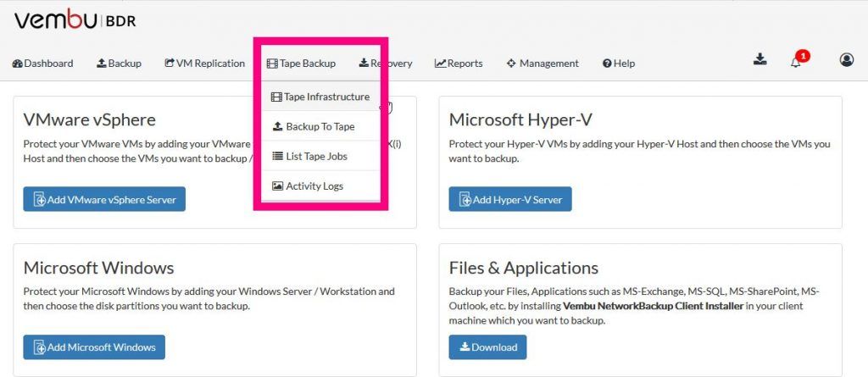Click the Files & Applications heading
Image resolution: width=868 pixels, height=377 pixels.
pos(524,268)
